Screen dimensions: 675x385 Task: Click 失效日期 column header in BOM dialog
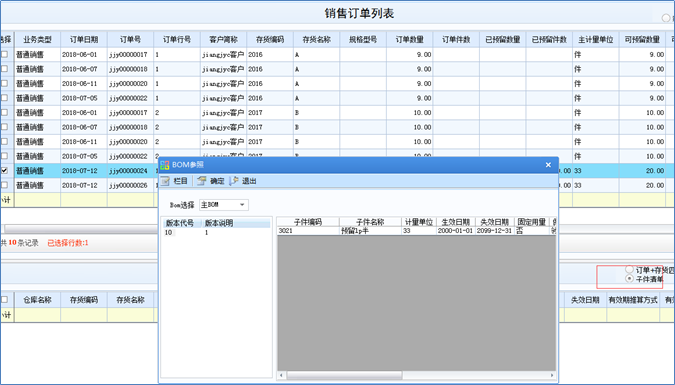click(x=495, y=222)
